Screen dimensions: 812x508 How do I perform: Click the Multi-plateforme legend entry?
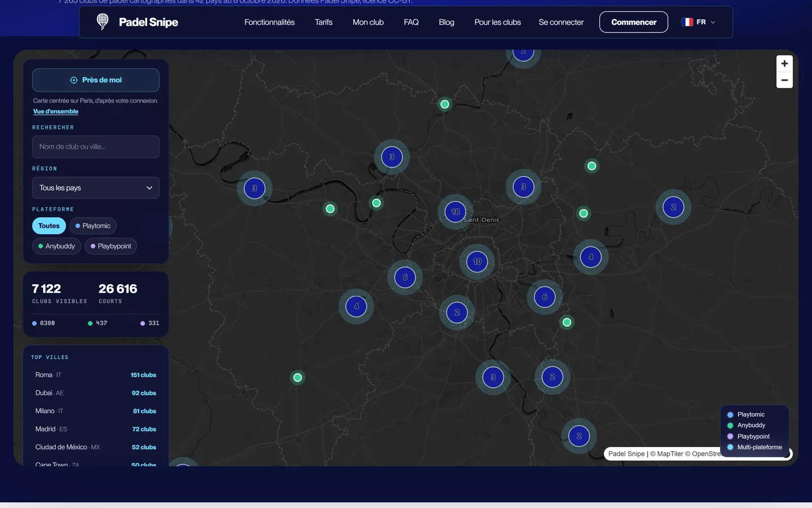(755, 447)
